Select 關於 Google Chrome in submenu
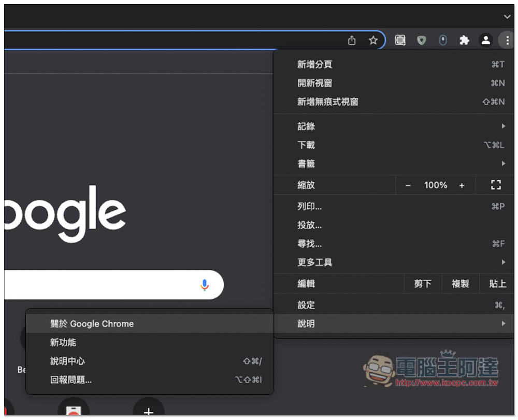Image resolution: width=518 pixels, height=420 pixels. coord(150,324)
